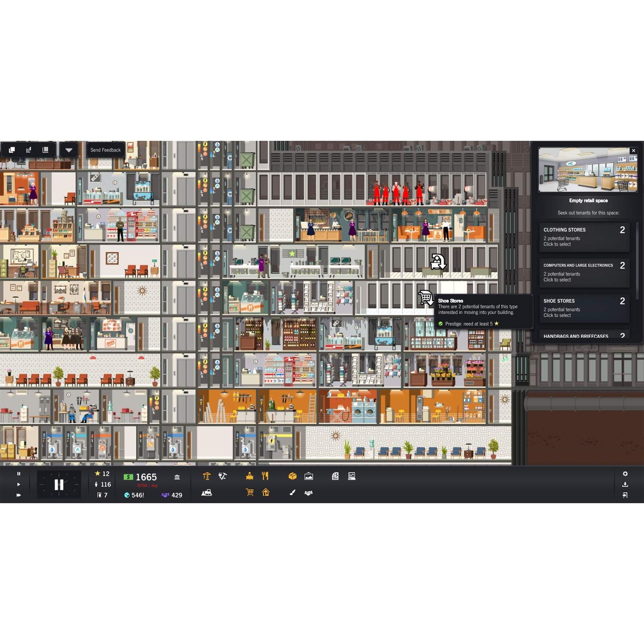Open the financial report document
Screen dimensions: 644x644
click(x=335, y=476)
